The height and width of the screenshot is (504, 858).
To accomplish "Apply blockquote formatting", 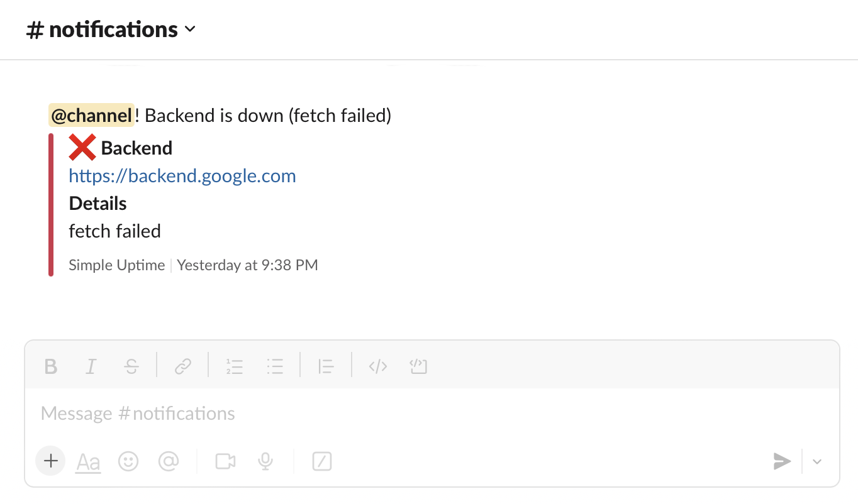I will pos(326,366).
